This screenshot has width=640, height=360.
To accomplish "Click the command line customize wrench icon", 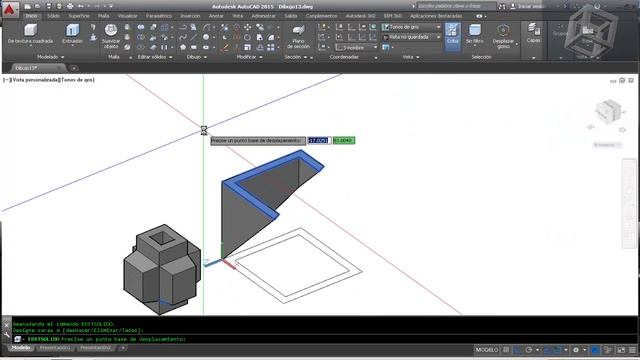I will point(7,335).
